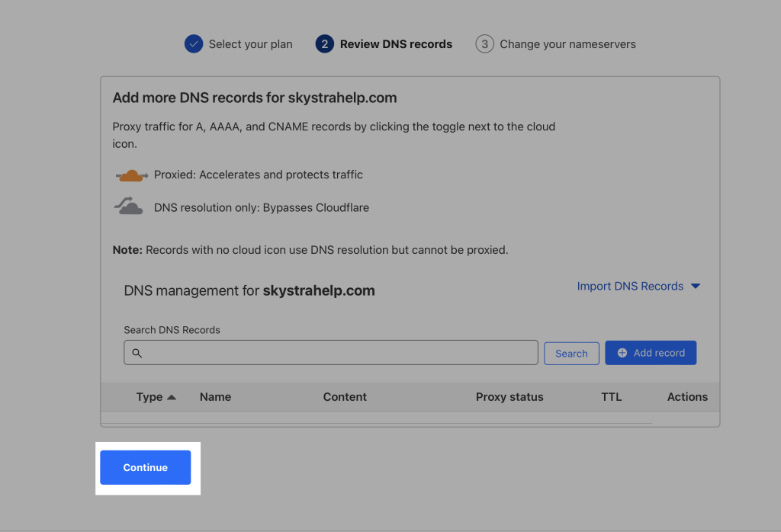Click the Actions column header

pos(687,397)
